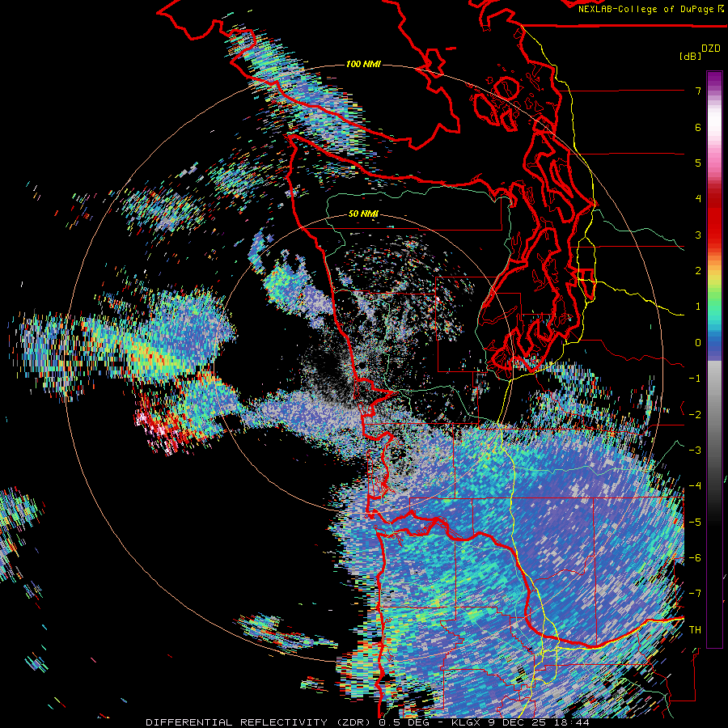Click the '50 NMI' range ring label
This screenshot has width=728, height=728.
[363, 214]
